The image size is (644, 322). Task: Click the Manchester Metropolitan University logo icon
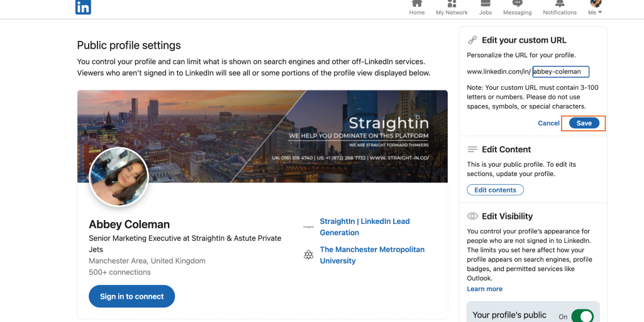[x=308, y=255]
